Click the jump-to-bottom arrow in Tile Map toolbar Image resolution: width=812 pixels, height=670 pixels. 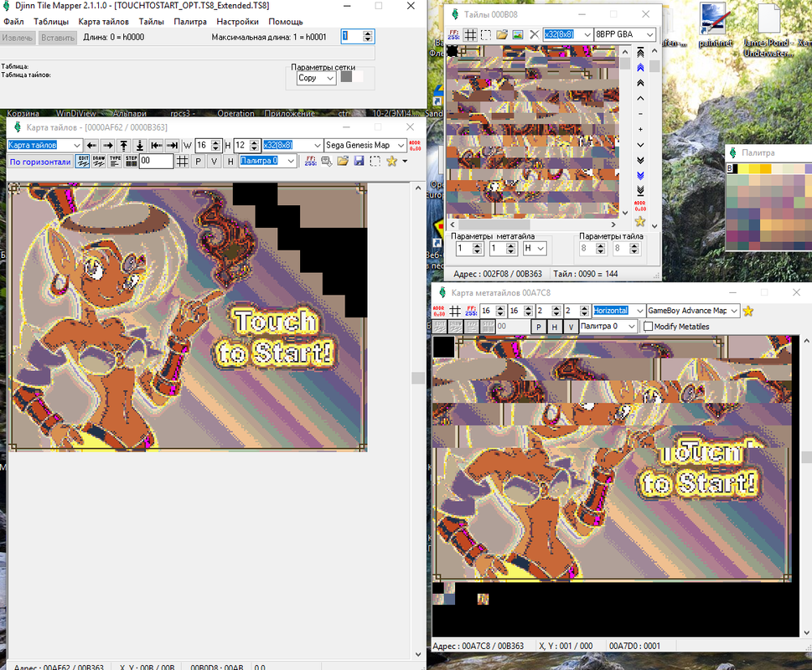point(140,146)
